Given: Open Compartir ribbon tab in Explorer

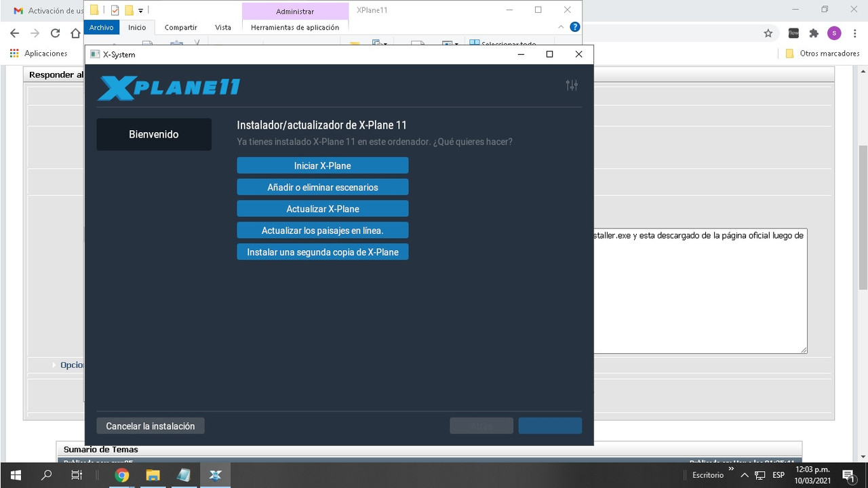Looking at the screenshot, I should (x=180, y=27).
